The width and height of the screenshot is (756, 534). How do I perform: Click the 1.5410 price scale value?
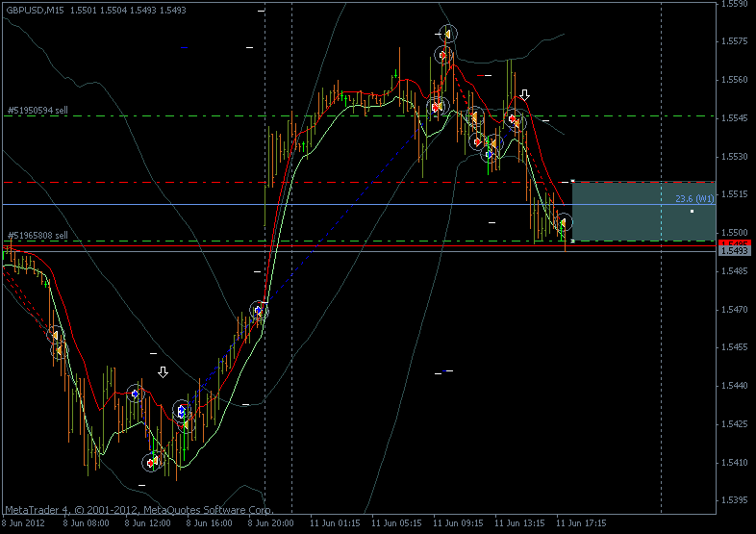(734, 463)
